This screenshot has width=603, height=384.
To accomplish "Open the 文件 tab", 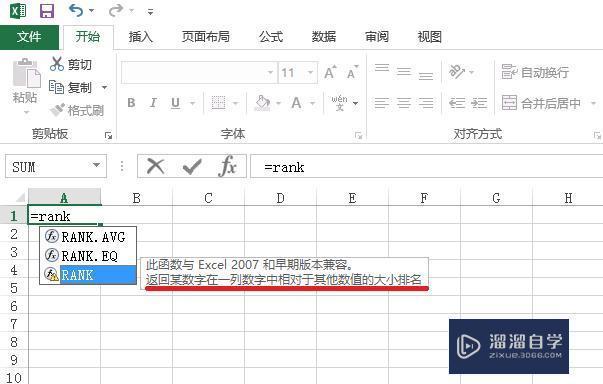I will point(29,37).
